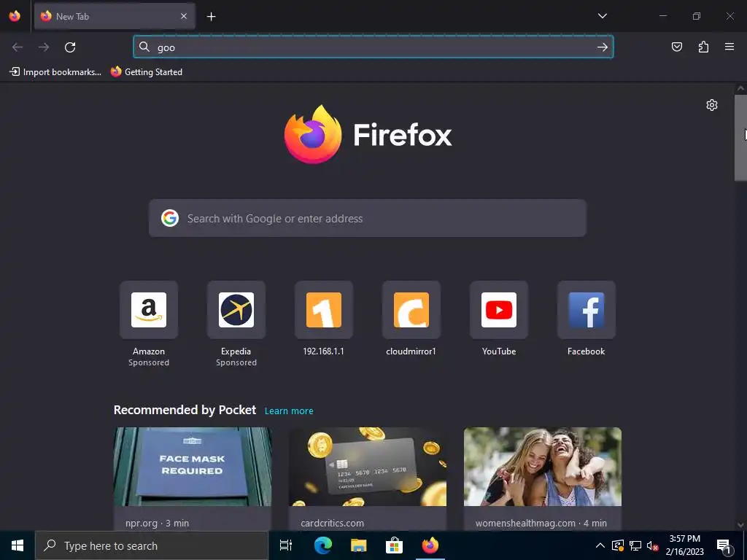Reload the current page

(70, 47)
